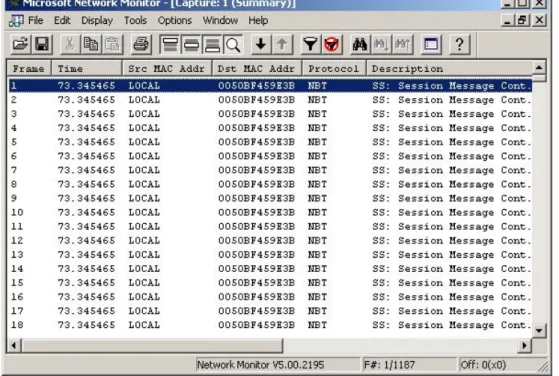
Task: Click the Src MAC Addr column header
Action: click(167, 68)
